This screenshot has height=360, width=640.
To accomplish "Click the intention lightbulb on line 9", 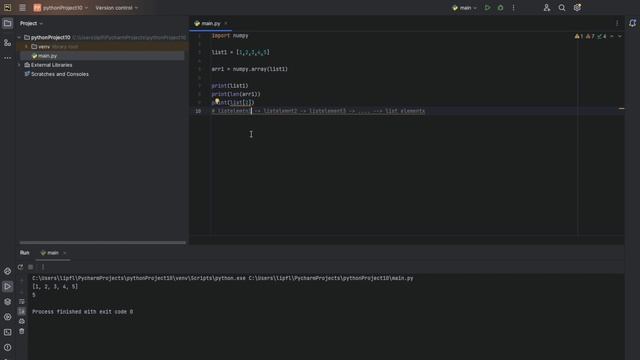I will click(217, 101).
